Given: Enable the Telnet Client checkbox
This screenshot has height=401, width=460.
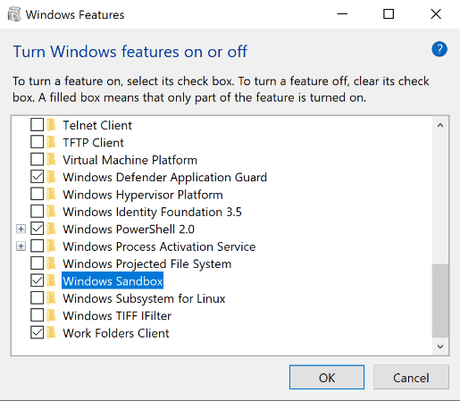Looking at the screenshot, I should tap(37, 125).
